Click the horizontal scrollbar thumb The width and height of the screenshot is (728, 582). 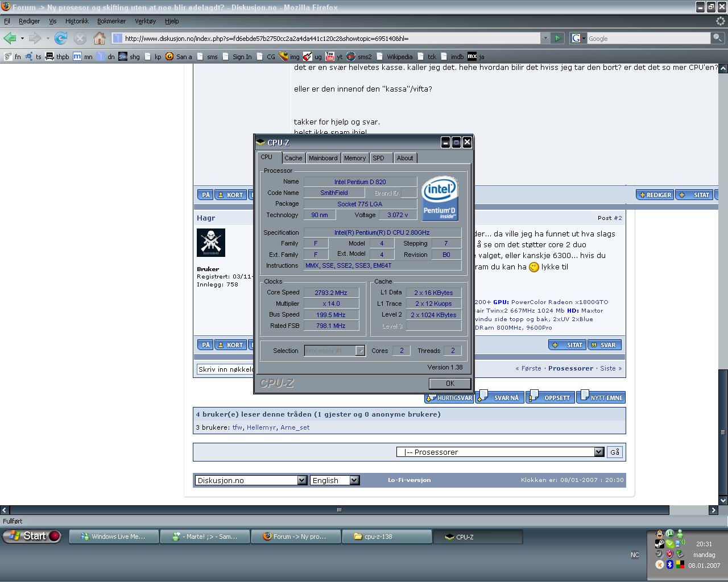pos(339,510)
